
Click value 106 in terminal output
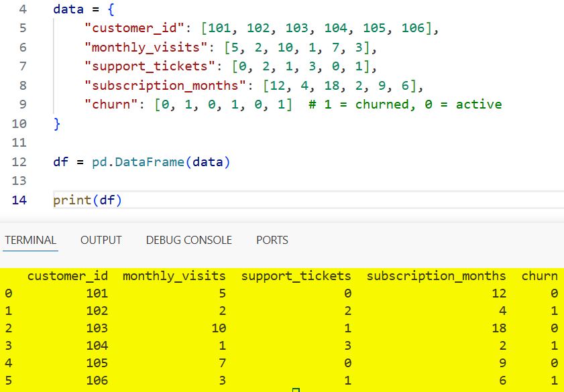tap(97, 380)
